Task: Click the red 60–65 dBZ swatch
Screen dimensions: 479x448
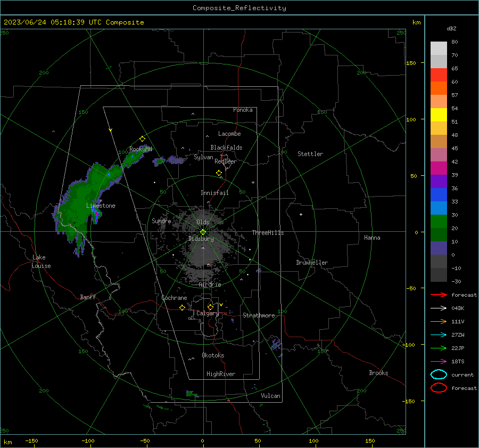Action: (439, 75)
